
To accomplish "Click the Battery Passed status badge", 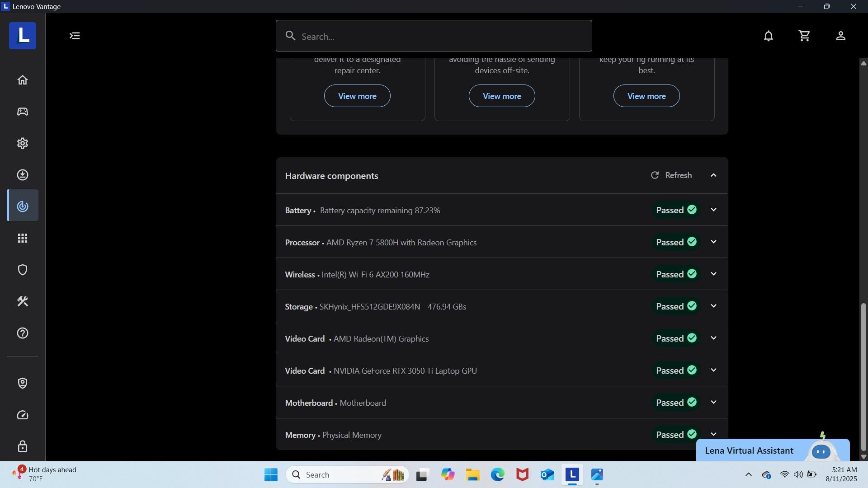I will (676, 210).
